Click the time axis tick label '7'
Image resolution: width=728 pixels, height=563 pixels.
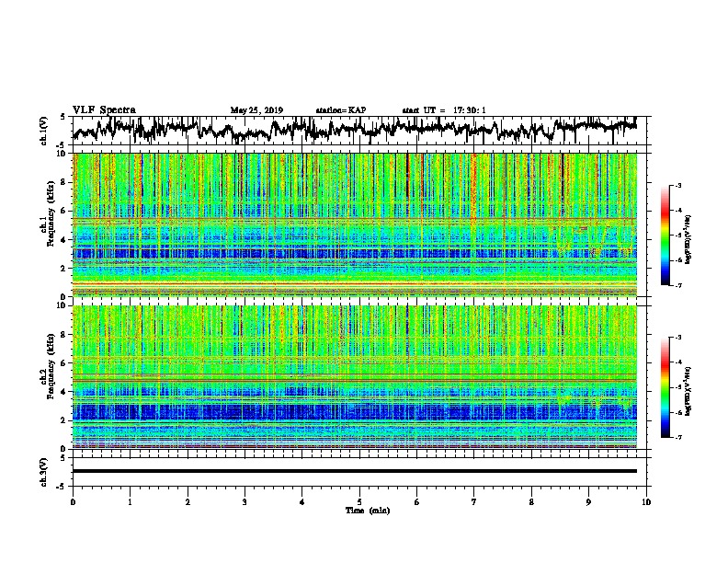point(474,501)
